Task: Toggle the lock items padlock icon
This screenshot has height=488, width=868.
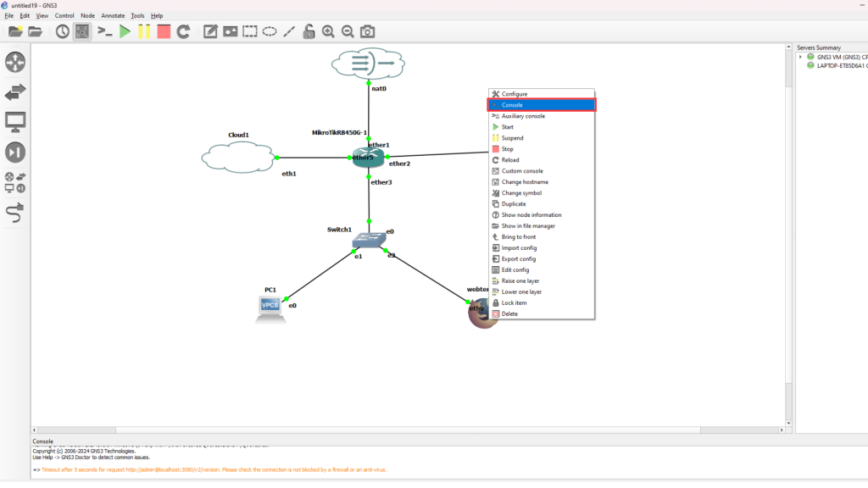Action: pyautogui.click(x=309, y=31)
